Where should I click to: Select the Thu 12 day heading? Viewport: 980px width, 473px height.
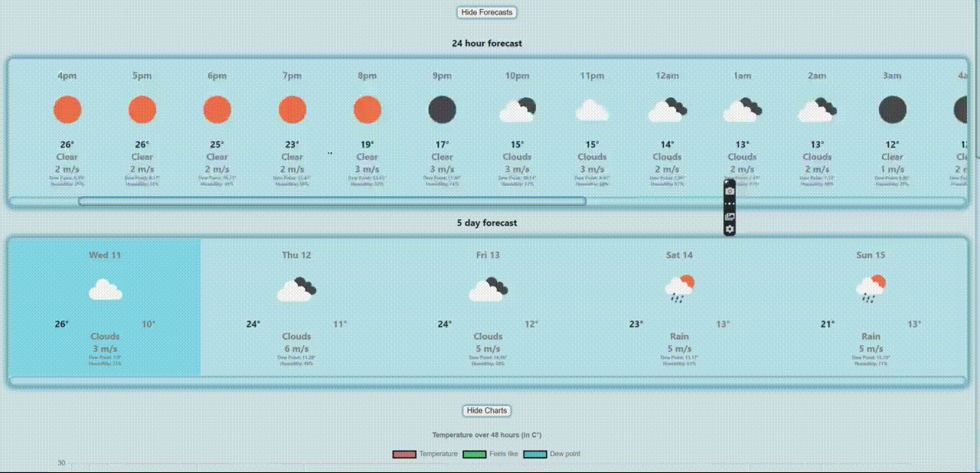(x=296, y=255)
